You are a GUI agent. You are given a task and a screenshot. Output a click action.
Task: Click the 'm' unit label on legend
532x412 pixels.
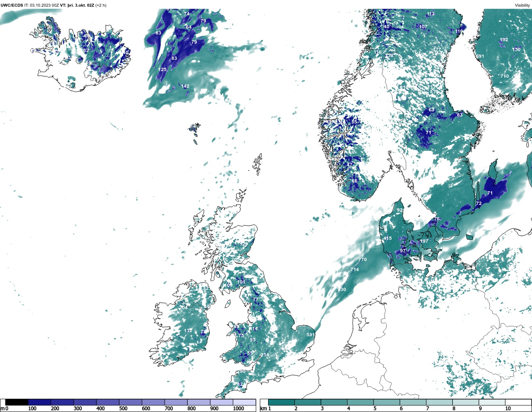[x=2, y=409]
